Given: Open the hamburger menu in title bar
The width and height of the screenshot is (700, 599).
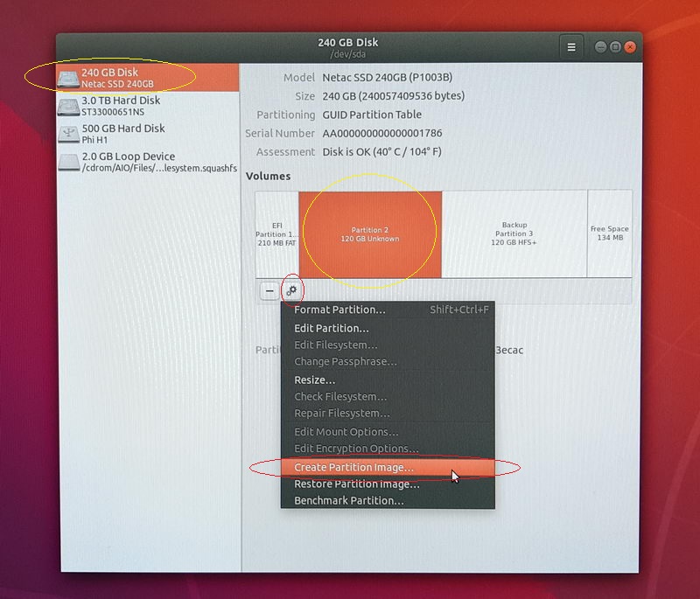Looking at the screenshot, I should tap(571, 47).
